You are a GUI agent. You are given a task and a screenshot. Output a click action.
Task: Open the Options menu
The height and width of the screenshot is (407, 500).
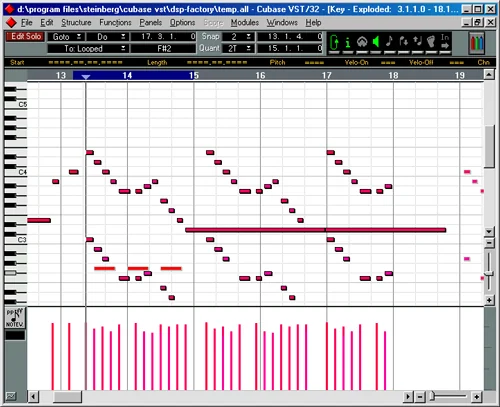tap(182, 23)
